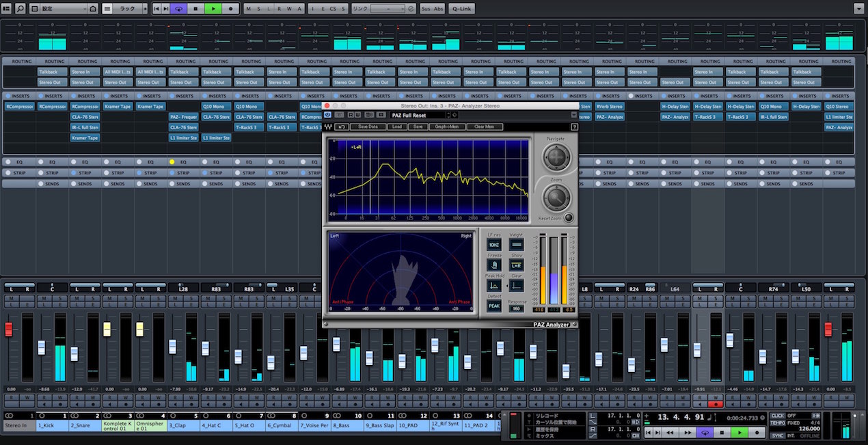This screenshot has width=868, height=445.
Task: Click the 1_Kick channel volume fader
Action: (x=41, y=347)
